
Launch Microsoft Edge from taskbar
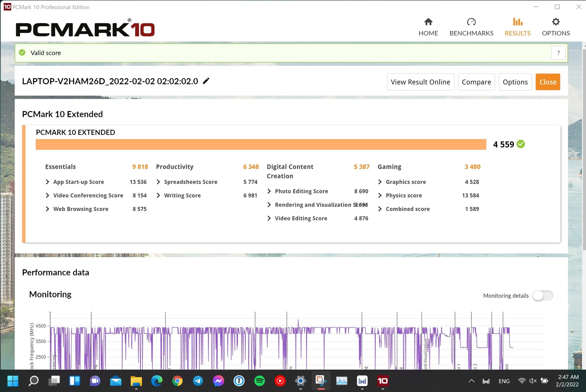(157, 381)
